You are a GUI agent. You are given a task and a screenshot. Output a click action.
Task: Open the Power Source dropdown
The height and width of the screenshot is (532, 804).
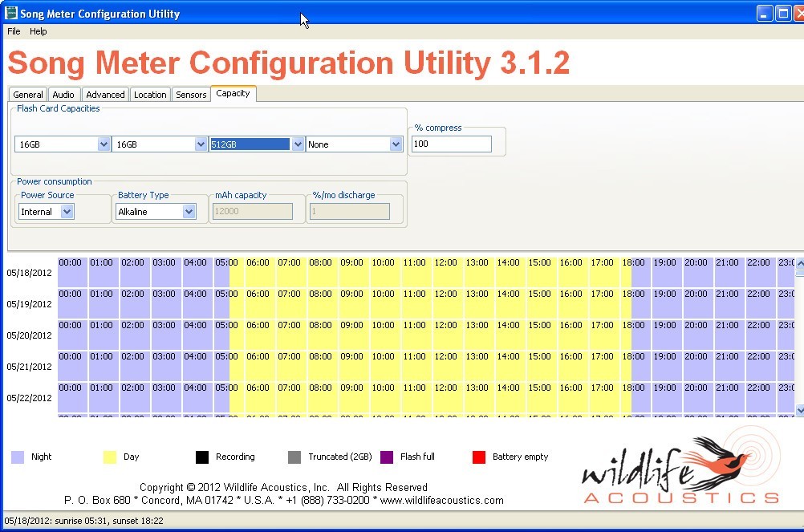(x=68, y=211)
